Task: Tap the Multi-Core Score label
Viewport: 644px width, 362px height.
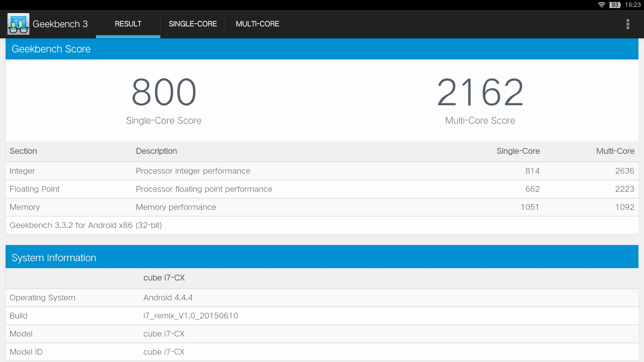Action: [x=480, y=121]
